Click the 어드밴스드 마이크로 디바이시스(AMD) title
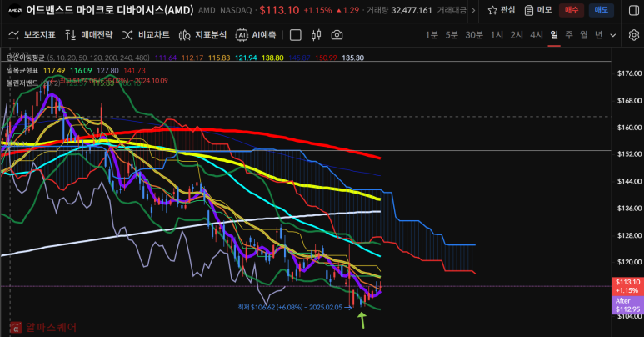The width and height of the screenshot is (644, 337). pyautogui.click(x=110, y=10)
